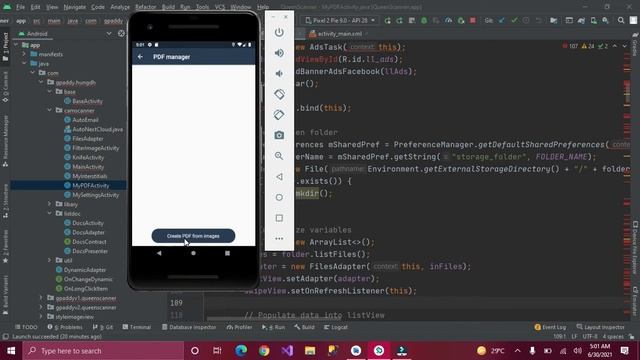Image resolution: width=640 pixels, height=360 pixels.
Task: Collapse the app module node
Action: point(16,45)
